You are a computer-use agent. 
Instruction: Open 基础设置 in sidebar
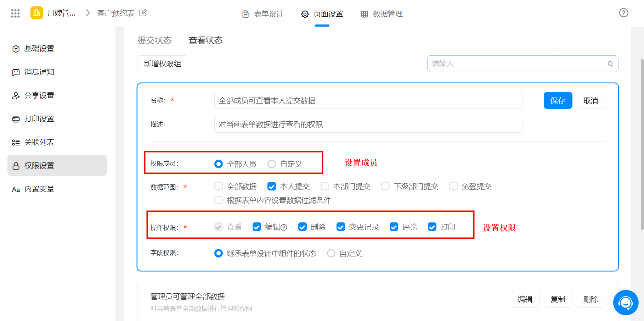(x=57, y=49)
